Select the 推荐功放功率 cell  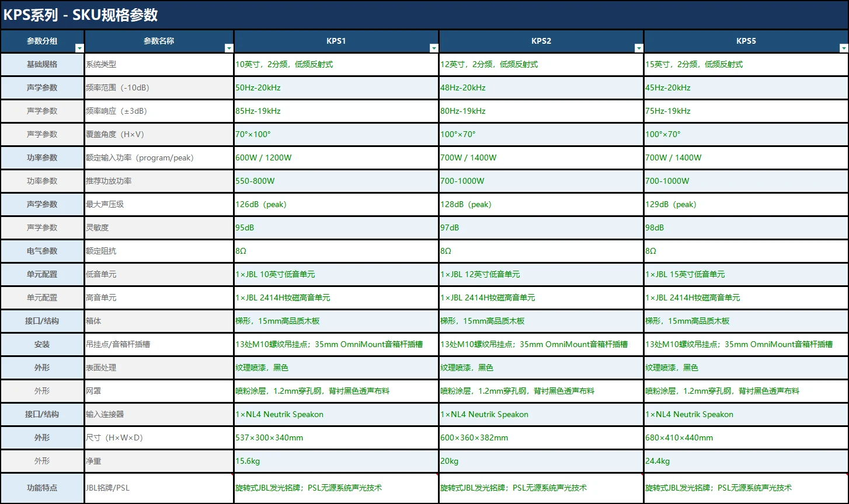click(x=159, y=181)
